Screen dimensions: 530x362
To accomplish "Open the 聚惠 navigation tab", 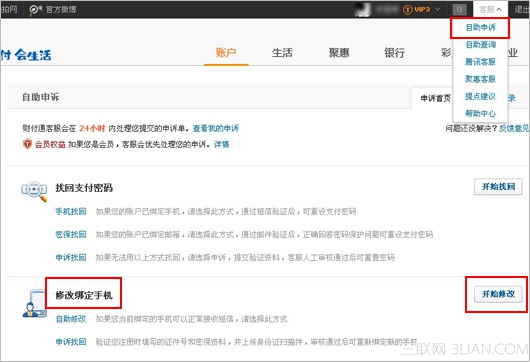I will (x=339, y=53).
